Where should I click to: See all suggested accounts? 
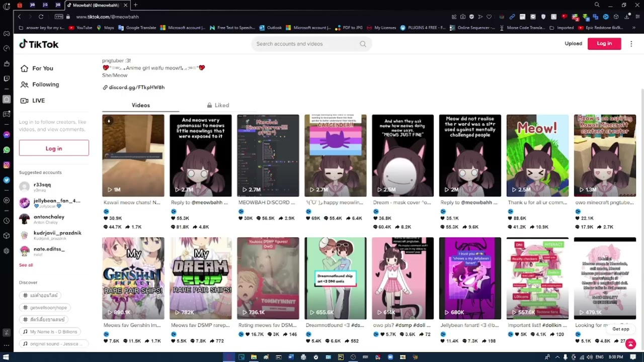coord(26,265)
